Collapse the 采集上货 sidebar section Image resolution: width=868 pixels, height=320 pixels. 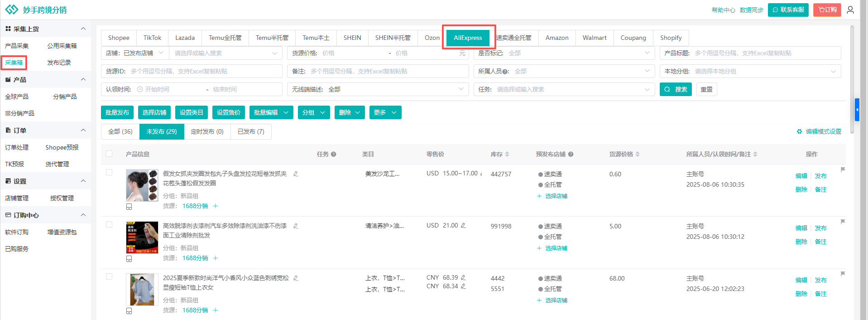83,29
